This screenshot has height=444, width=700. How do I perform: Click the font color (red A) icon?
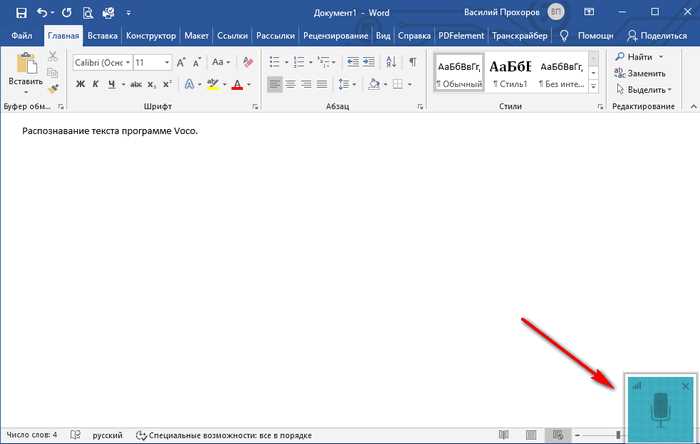point(237,84)
